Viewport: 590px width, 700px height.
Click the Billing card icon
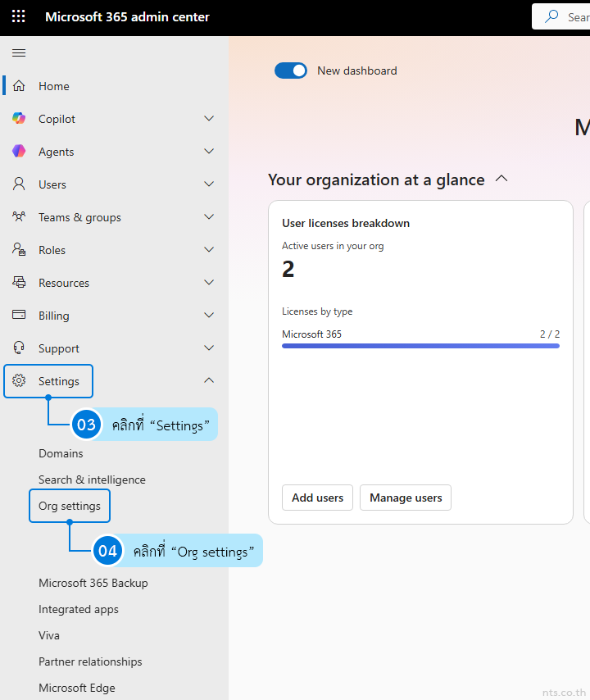tap(19, 315)
